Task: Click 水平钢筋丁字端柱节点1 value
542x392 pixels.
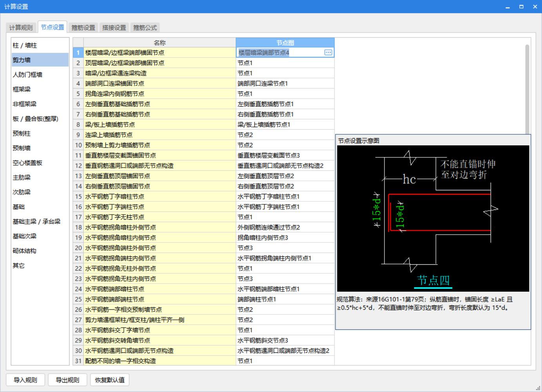Action: pyautogui.click(x=285, y=207)
